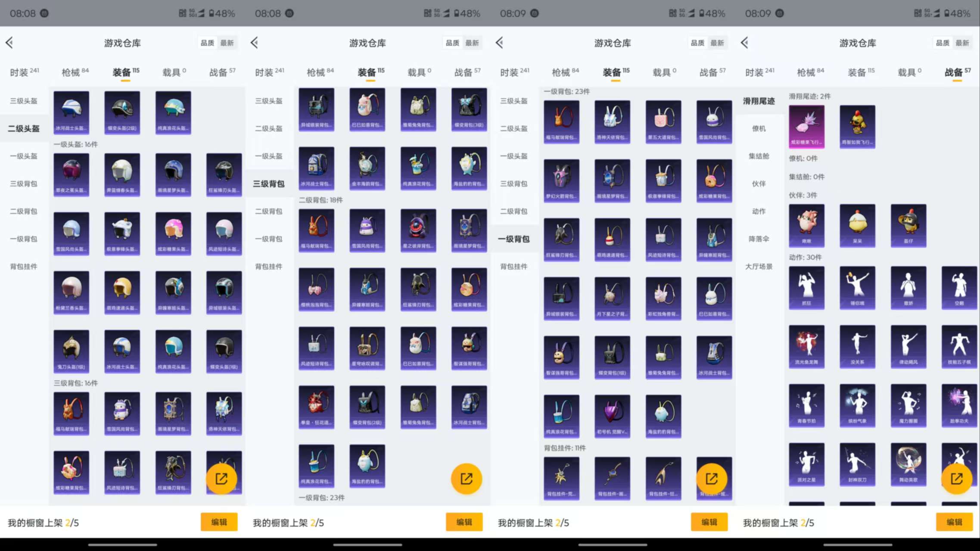This screenshot has height=551, width=980.
Task: Tap the 蝶变头盔(2级) helmet thumbnail
Action: click(x=122, y=112)
